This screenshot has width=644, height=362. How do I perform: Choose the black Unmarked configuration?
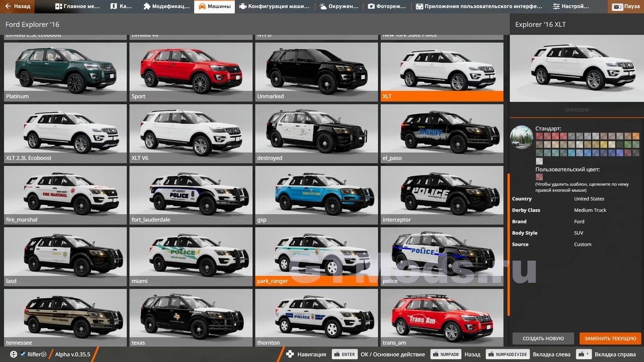[316, 72]
